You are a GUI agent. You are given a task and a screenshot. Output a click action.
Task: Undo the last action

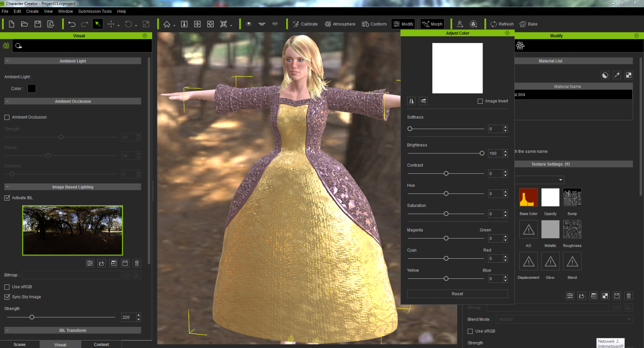(72, 24)
